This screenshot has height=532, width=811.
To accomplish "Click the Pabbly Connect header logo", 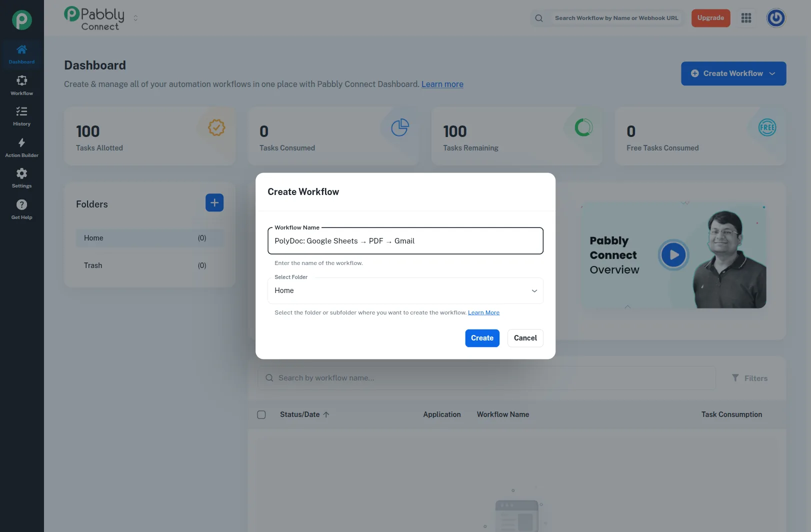I will [x=94, y=18].
